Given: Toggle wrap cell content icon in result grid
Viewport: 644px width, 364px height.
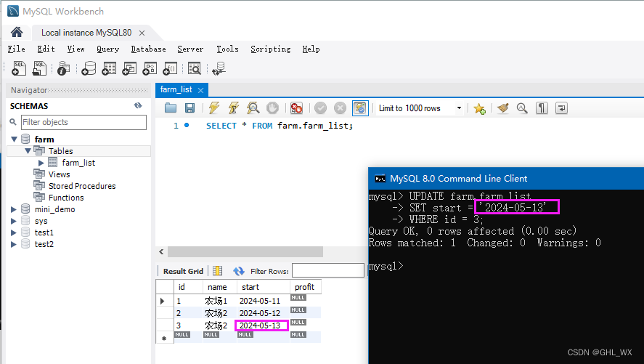Looking at the screenshot, I should tap(217, 271).
